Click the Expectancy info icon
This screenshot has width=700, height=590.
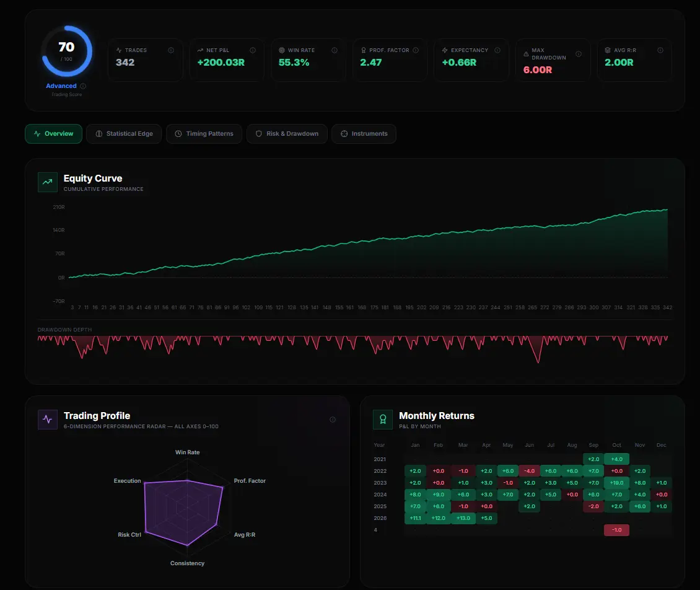[x=497, y=50]
